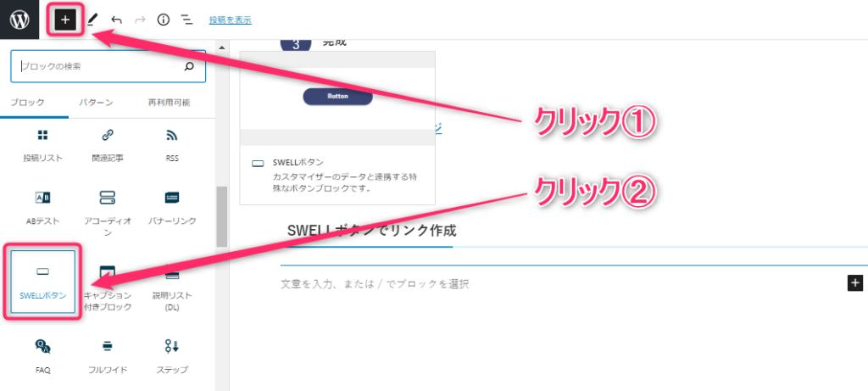
Task: Open the document details info icon
Action: pyautogui.click(x=164, y=20)
